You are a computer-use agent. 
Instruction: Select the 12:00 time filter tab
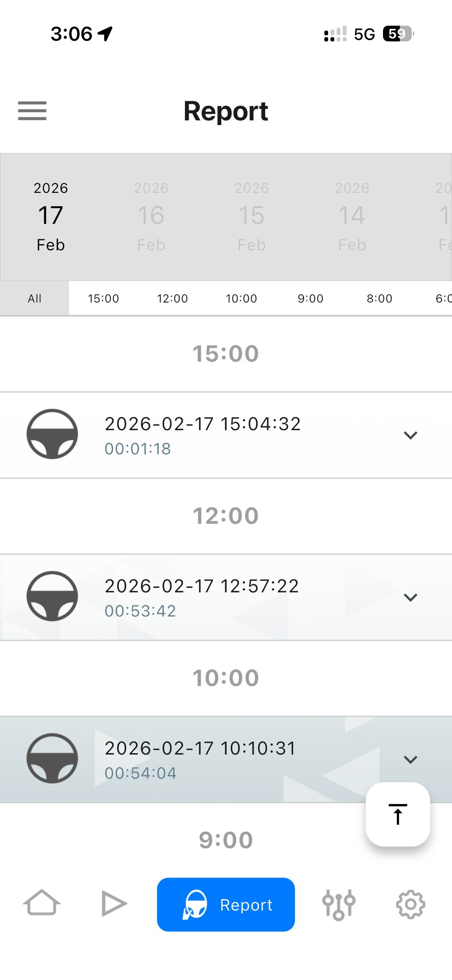coord(173,298)
